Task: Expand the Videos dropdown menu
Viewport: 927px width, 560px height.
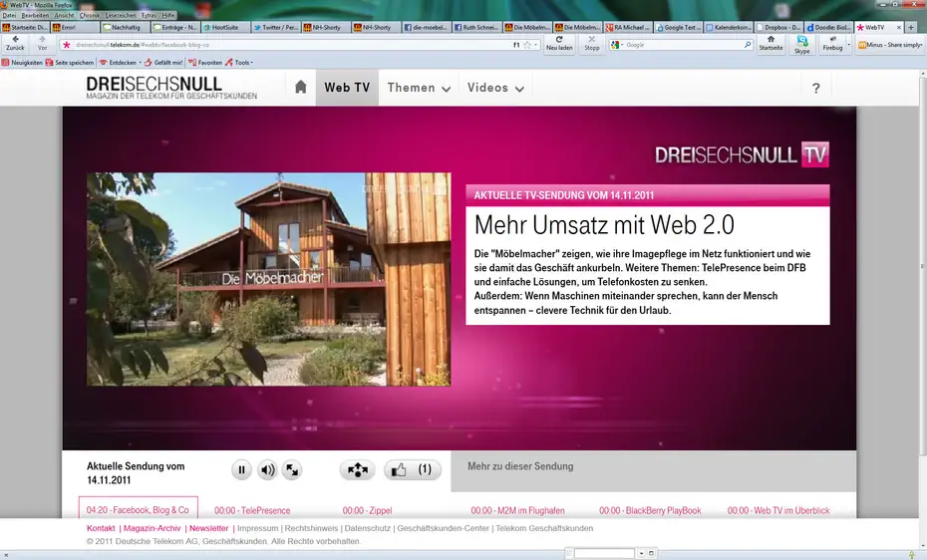Action: 495,88
